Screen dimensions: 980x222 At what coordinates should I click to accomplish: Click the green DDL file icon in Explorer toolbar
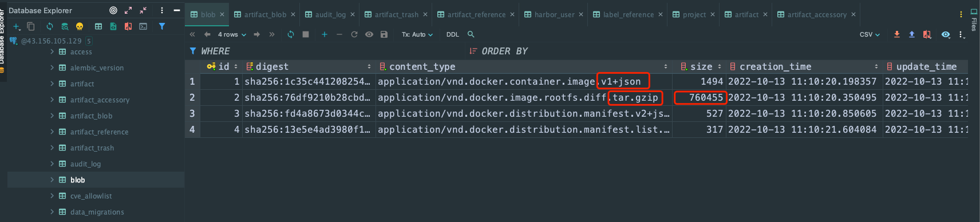(x=113, y=26)
